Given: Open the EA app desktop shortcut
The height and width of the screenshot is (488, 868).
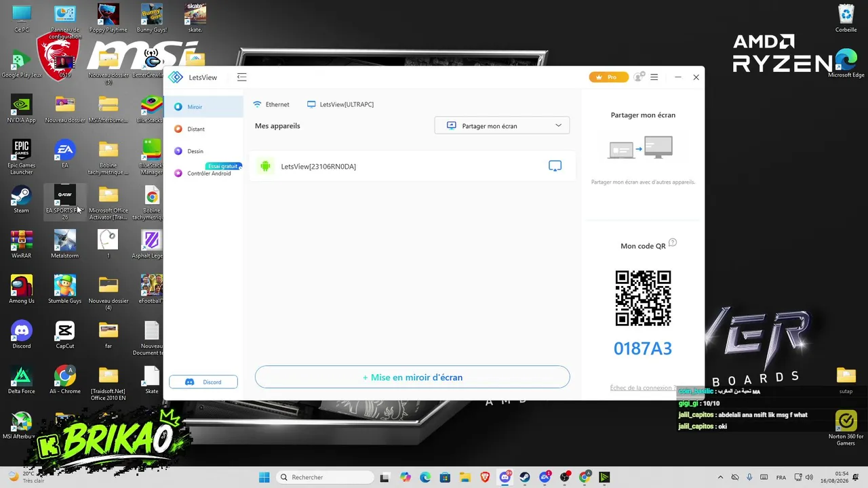Looking at the screenshot, I should [65, 154].
